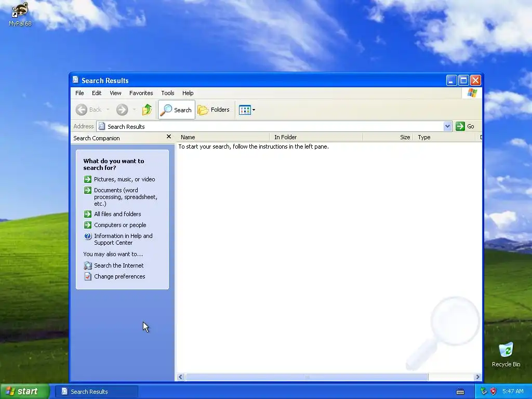Open the Edit menu
The image size is (532, 399).
(97, 93)
